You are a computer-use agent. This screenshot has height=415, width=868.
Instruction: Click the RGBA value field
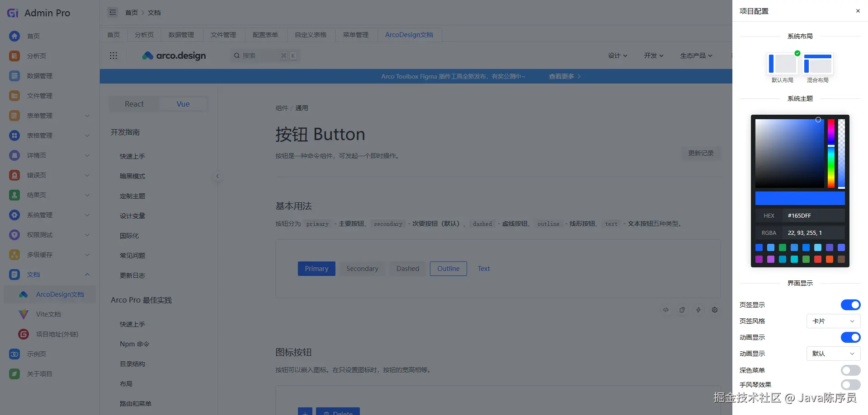point(814,233)
